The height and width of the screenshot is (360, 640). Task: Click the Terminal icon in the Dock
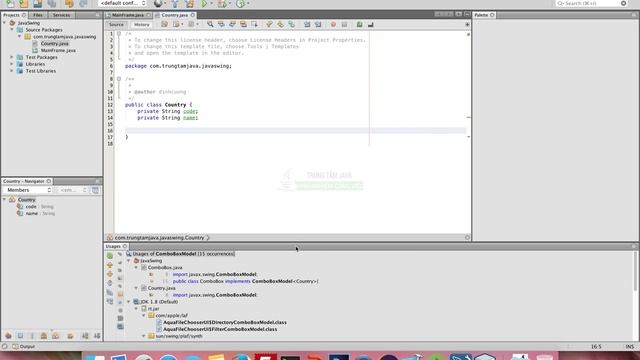pos(290,358)
